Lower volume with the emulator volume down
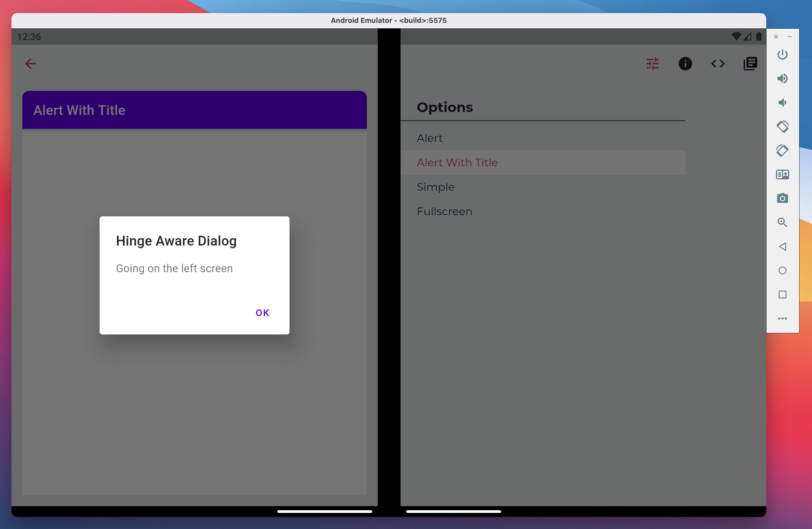812x529 pixels. (x=782, y=103)
